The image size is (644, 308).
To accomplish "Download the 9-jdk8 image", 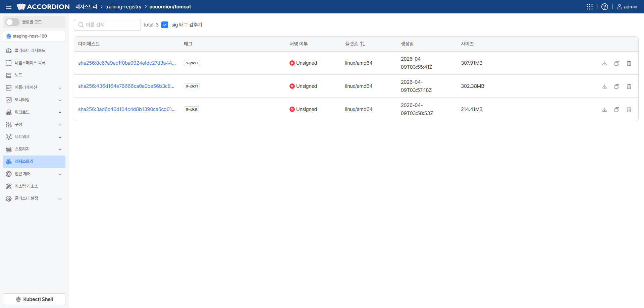I will pos(605,110).
